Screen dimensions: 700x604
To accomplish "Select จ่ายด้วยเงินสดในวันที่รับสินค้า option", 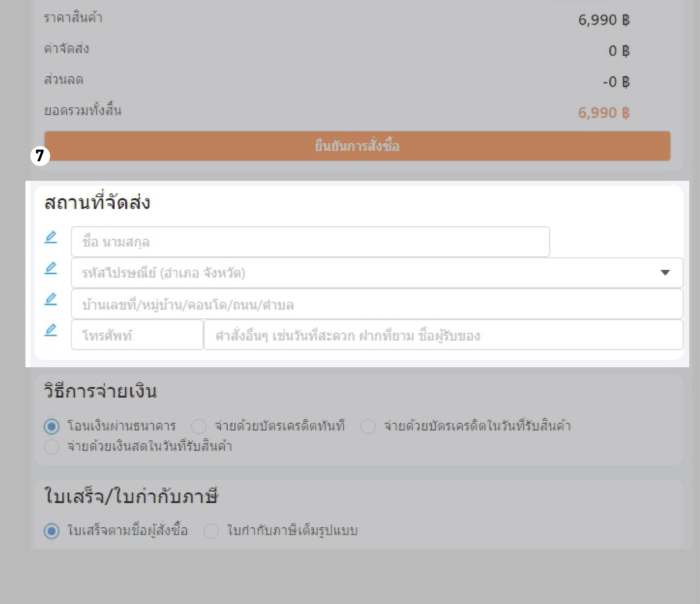I will (52, 447).
